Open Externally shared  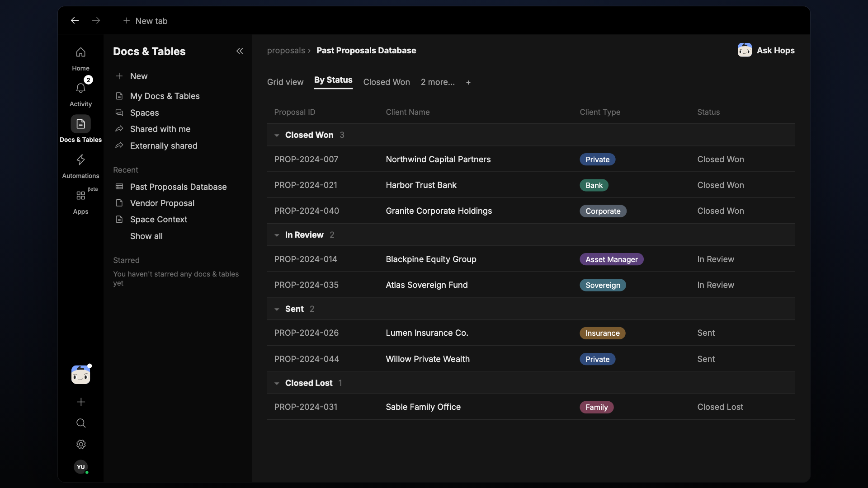164,145
